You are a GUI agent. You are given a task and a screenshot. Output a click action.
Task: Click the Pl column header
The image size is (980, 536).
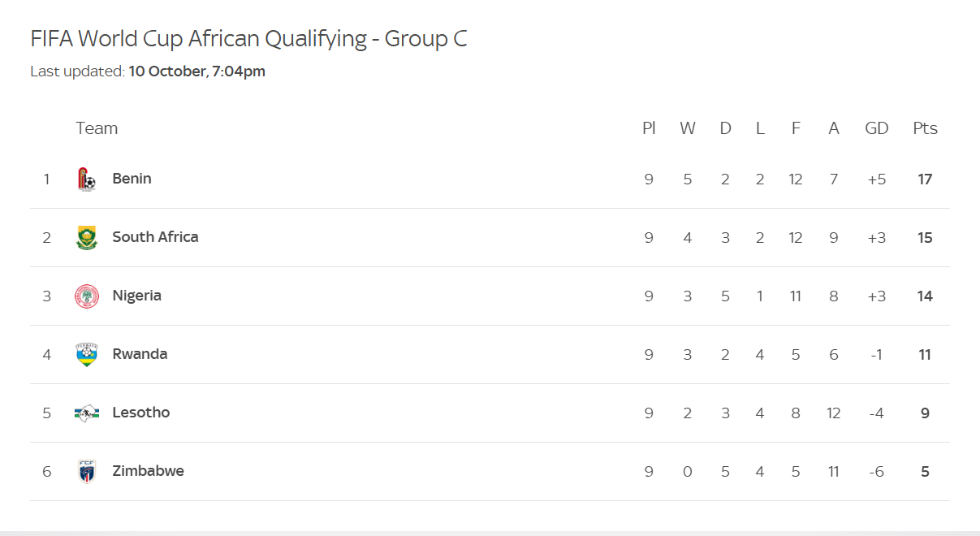tap(649, 128)
